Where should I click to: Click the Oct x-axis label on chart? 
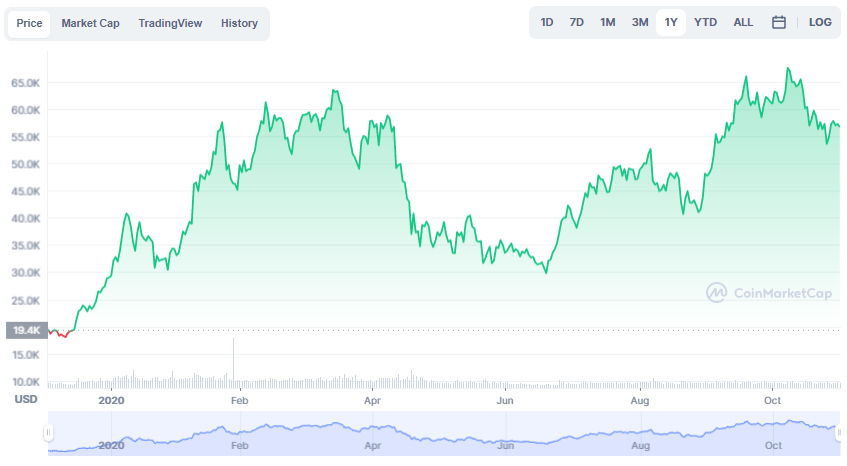[772, 401]
